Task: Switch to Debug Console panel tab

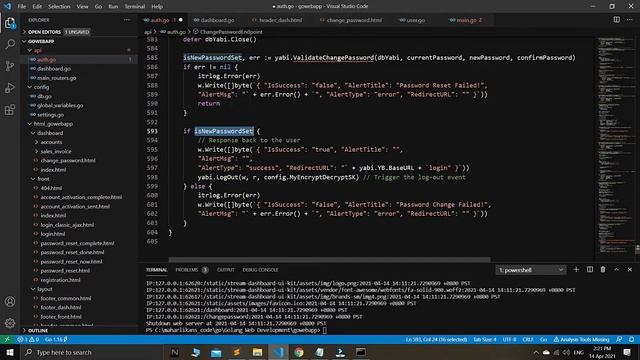Action: (x=260, y=270)
